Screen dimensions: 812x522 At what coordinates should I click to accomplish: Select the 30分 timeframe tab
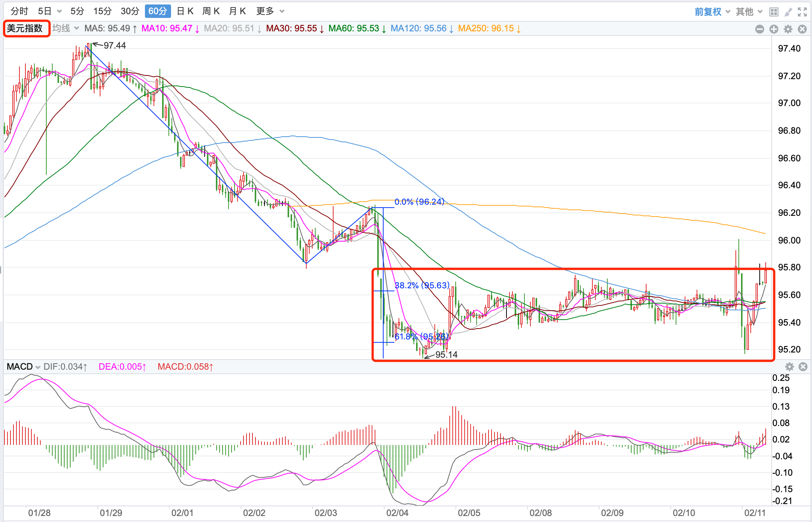click(x=130, y=11)
